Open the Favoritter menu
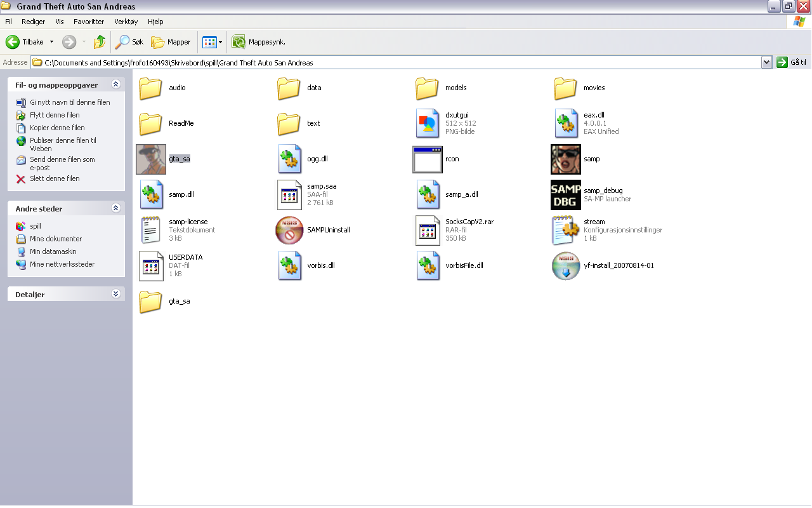 coord(89,22)
